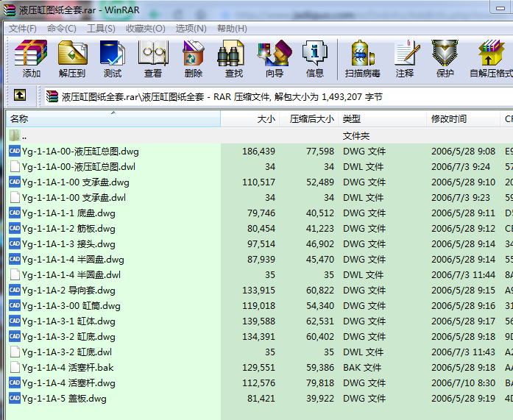The height and width of the screenshot is (420, 513).
Task: Click modified time 2006/7/3 11:44
Action: (463, 274)
